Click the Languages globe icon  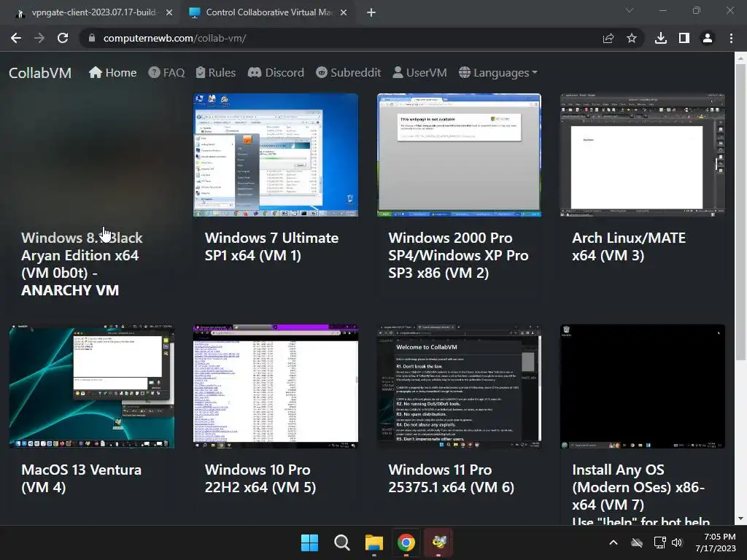tap(465, 72)
